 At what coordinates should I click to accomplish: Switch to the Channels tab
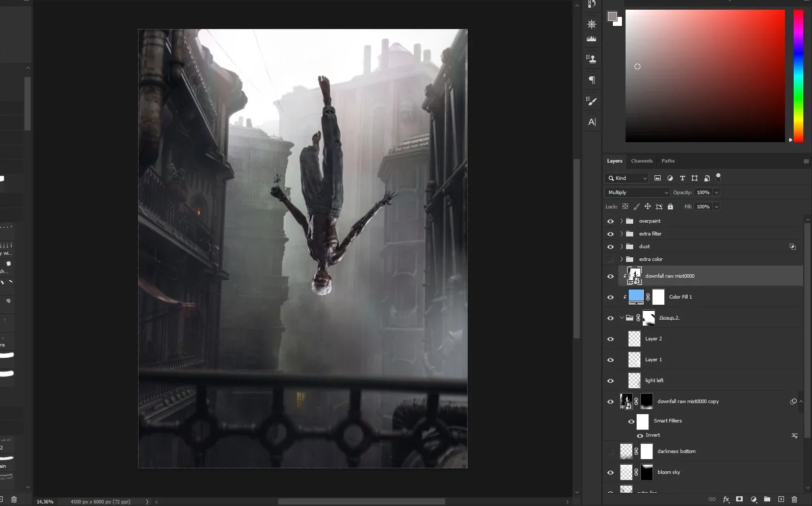tap(641, 161)
